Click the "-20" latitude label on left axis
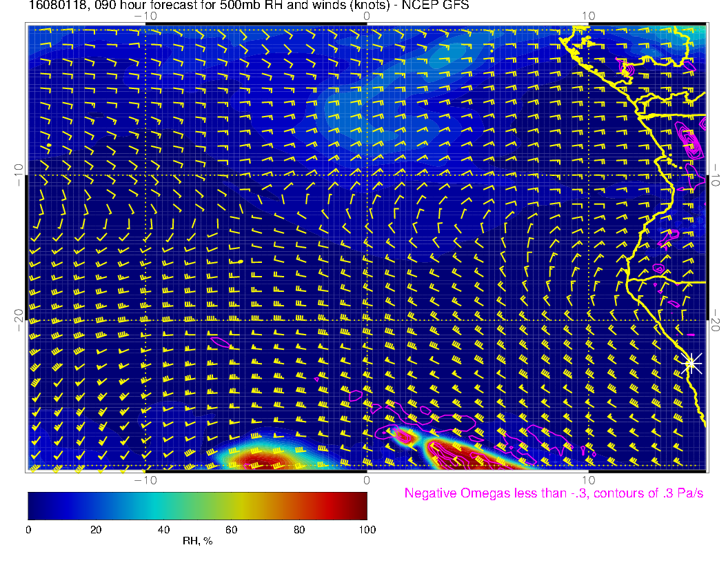Image resolution: width=728 pixels, height=563 pixels. pyautogui.click(x=18, y=320)
